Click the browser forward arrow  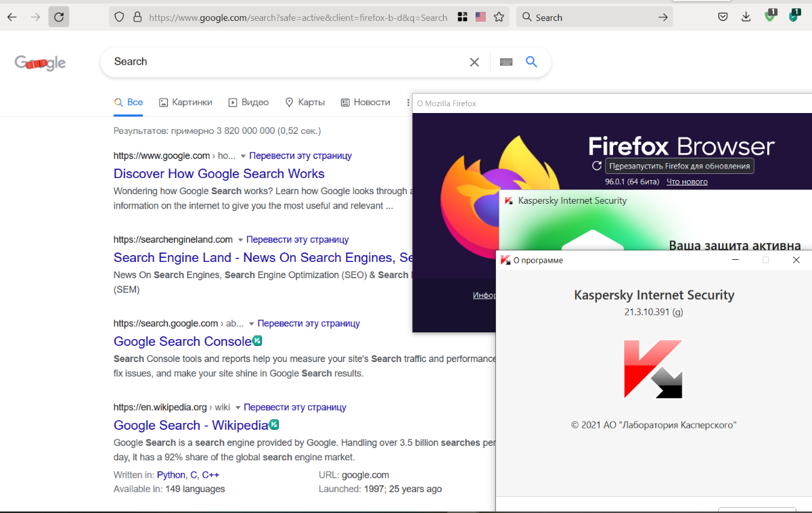click(x=35, y=17)
